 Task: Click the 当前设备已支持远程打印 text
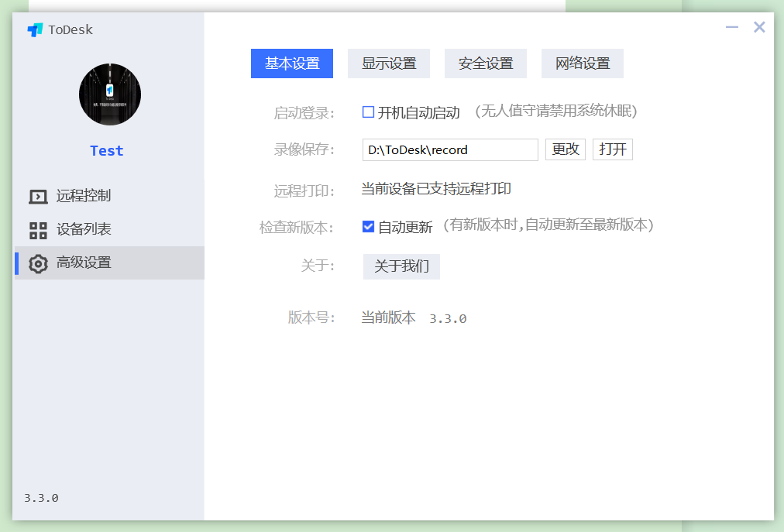point(436,188)
